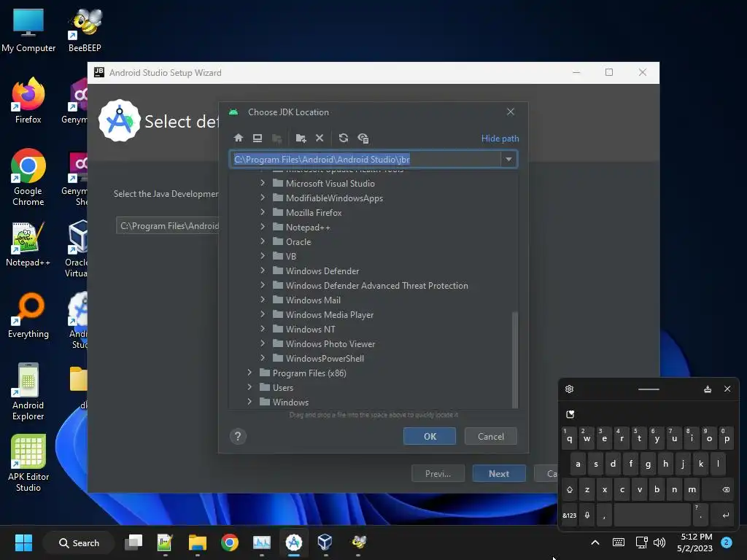Open keyboard settings gear on touch keyboard
The image size is (747, 560).
click(x=569, y=389)
